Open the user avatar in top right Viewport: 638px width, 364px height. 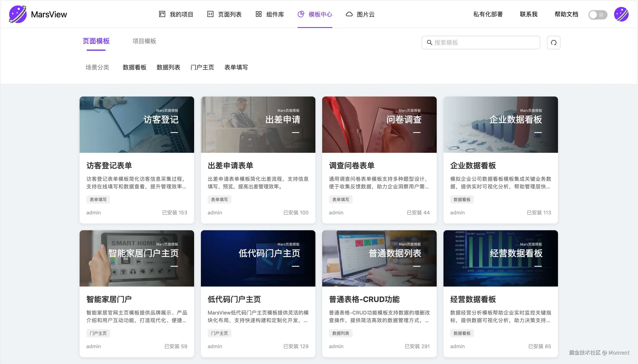pos(621,14)
